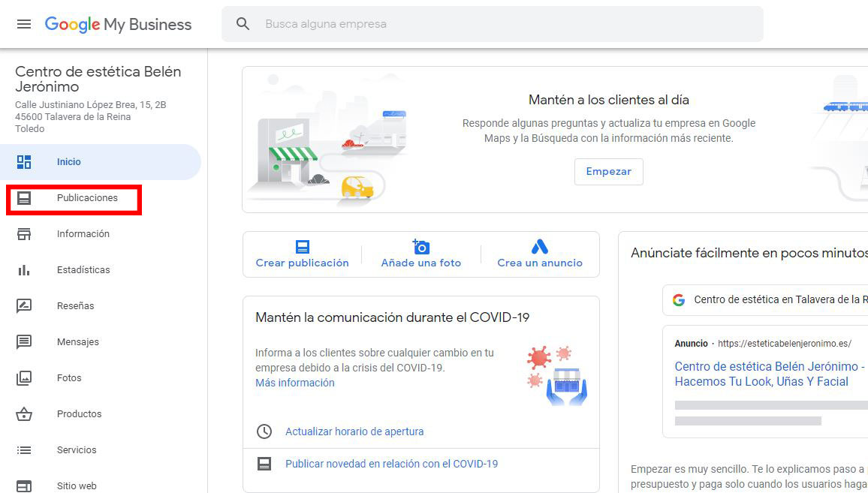Click the camera Añade una foto icon
Screen dimensions: 868x493
point(420,246)
